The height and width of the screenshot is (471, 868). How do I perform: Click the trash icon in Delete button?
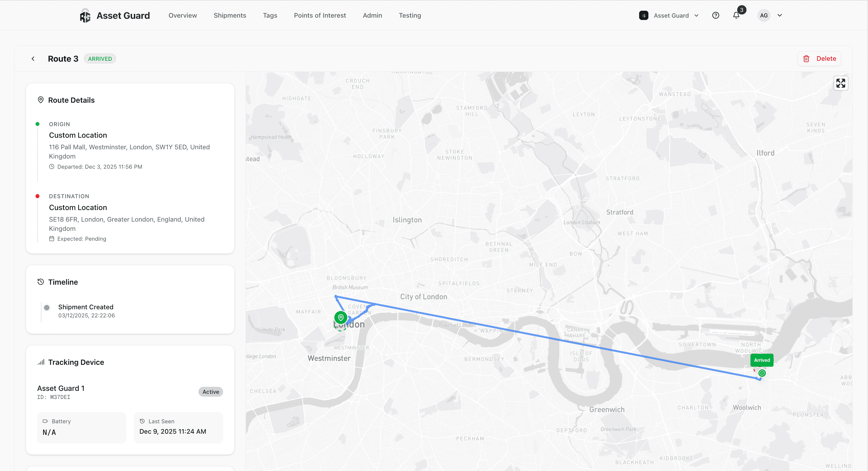click(x=806, y=59)
